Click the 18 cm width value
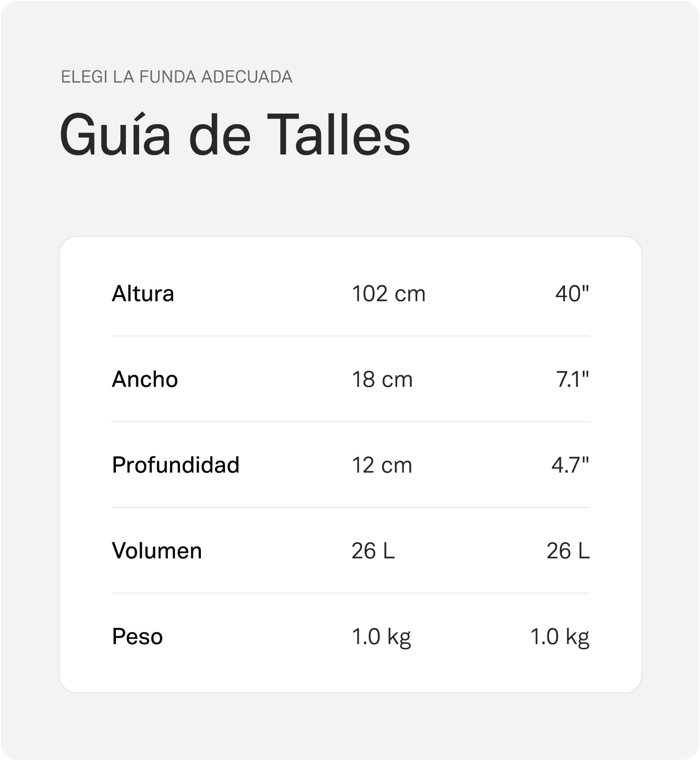This screenshot has height=761, width=700. 382,379
